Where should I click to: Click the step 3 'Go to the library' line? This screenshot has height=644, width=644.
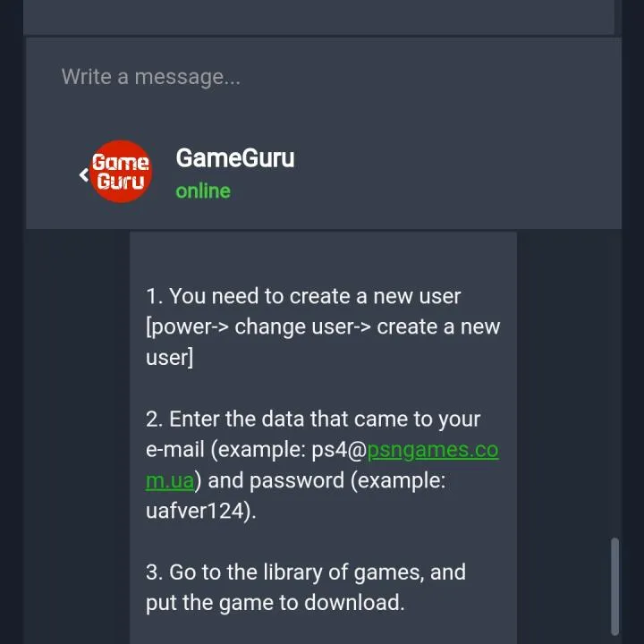pos(306,572)
